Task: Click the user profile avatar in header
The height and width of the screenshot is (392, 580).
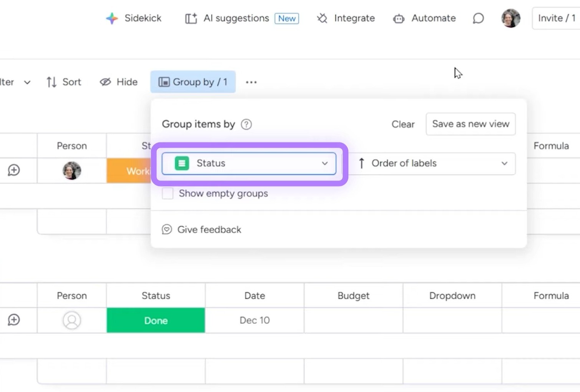Action: tap(510, 18)
